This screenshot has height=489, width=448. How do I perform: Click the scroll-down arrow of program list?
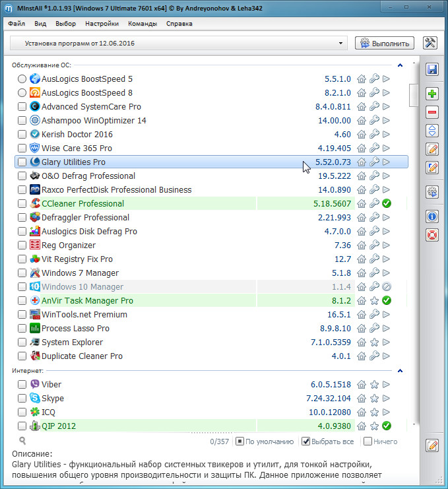click(414, 424)
